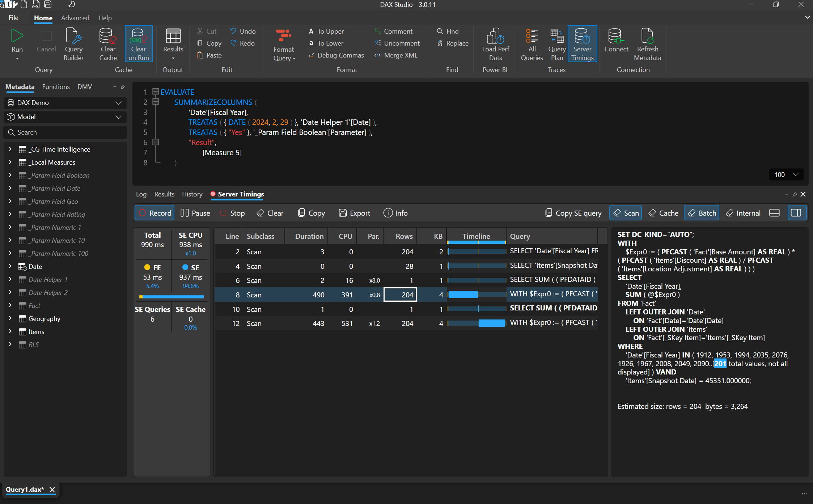Open the History tab

[192, 194]
